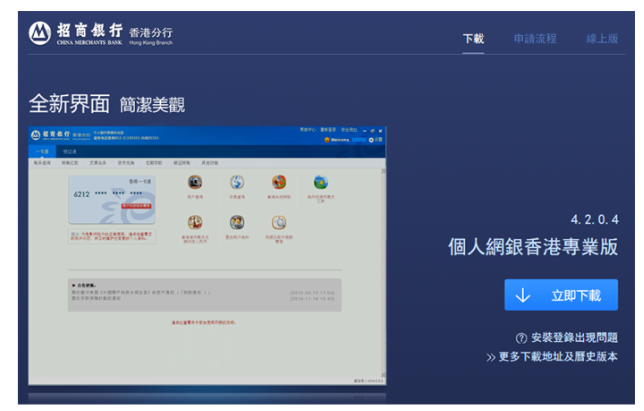Click the 立即下載 download button
Viewport: 644px width, 411px height.
(x=561, y=295)
